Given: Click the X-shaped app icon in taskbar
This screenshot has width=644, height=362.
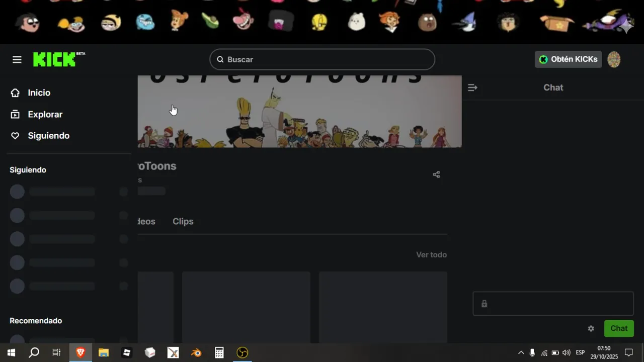Looking at the screenshot, I should coord(173,352).
